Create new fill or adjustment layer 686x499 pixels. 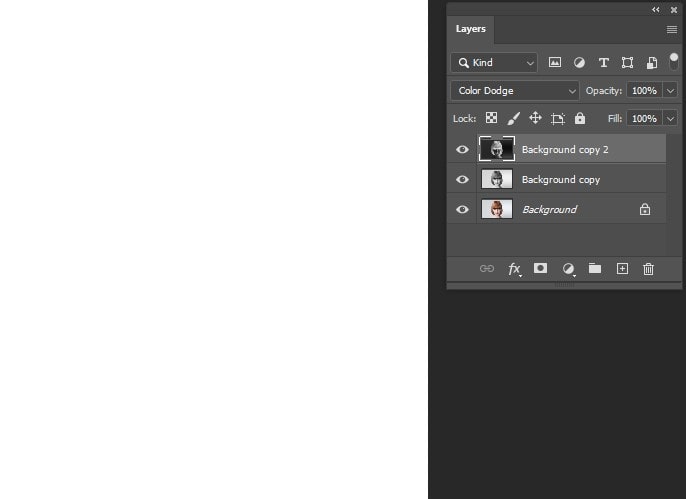[x=568, y=269]
